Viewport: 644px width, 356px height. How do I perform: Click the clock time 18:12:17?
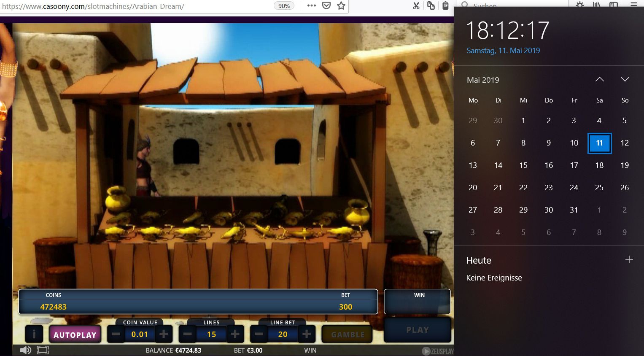point(507,30)
